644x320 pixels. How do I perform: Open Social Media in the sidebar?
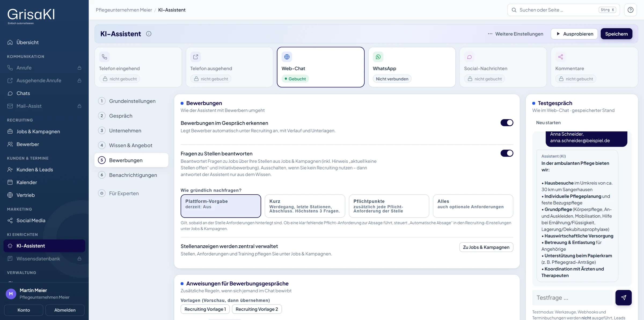[44, 220]
